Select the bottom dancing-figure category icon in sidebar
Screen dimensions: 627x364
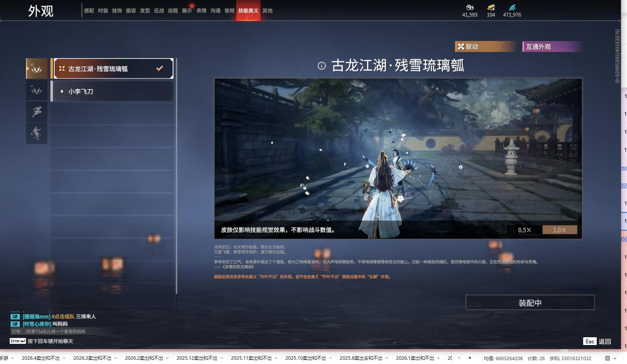(x=36, y=133)
